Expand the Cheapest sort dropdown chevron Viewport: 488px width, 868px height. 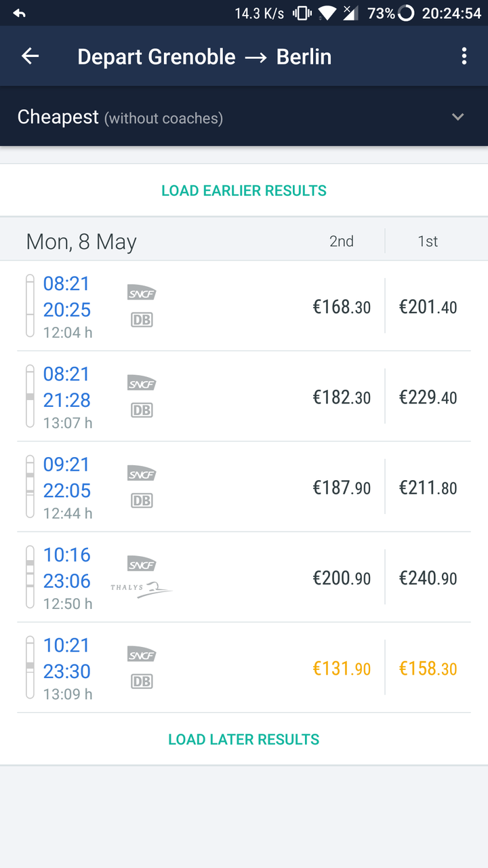(x=458, y=117)
